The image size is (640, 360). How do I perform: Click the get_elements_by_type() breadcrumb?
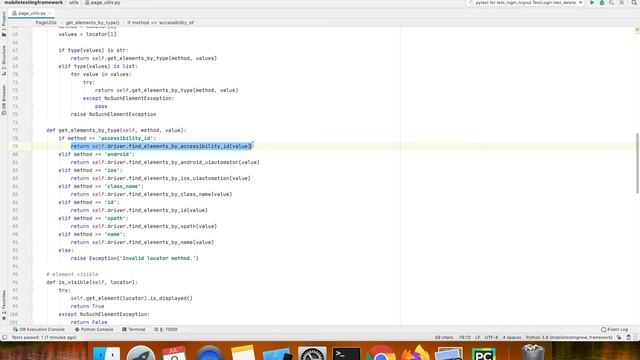click(x=93, y=22)
